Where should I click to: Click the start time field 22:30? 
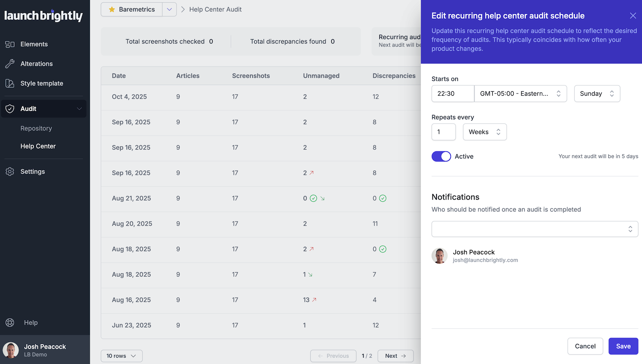point(453,94)
